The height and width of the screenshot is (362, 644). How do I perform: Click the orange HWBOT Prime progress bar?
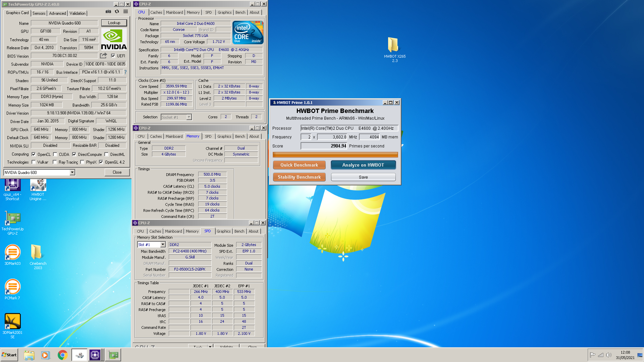[x=335, y=155]
